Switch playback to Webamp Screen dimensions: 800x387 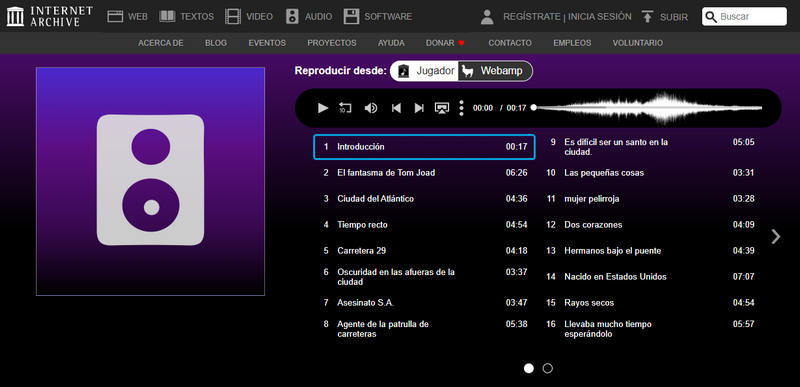(495, 71)
